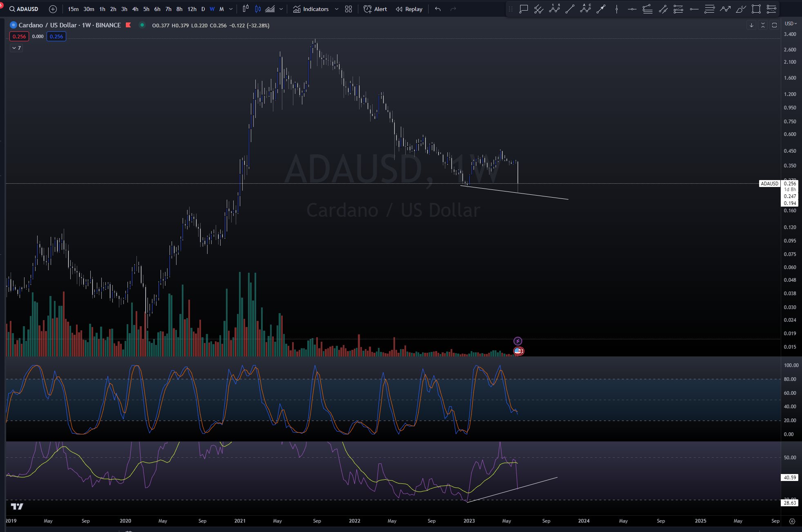802x532 pixels.
Task: Open the Cardano / US Dollar symbol title
Action: point(70,25)
